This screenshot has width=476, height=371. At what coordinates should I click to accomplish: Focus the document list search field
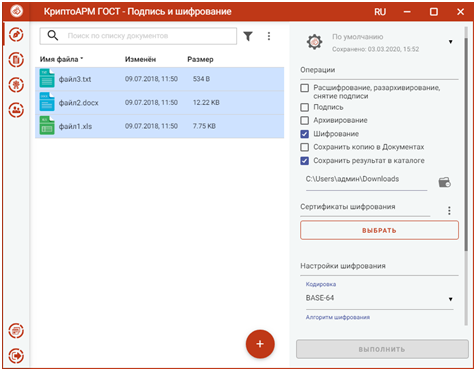point(138,36)
